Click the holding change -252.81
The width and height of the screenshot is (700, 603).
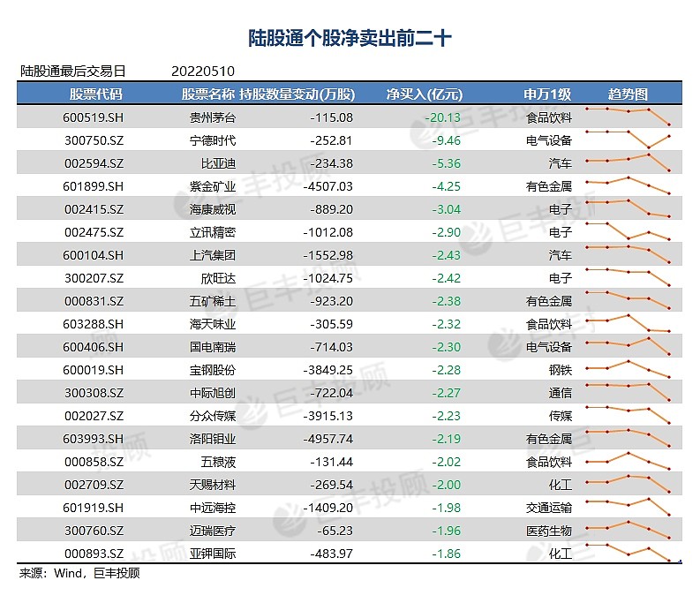(x=331, y=140)
